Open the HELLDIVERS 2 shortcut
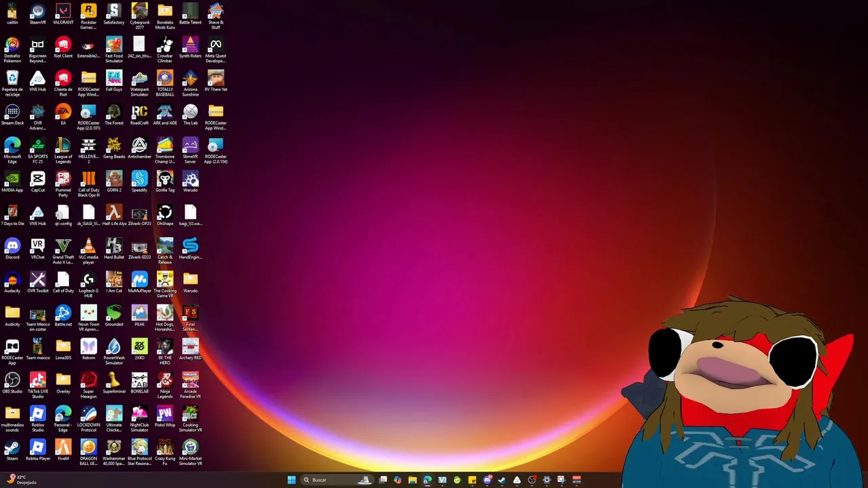 tap(88, 150)
